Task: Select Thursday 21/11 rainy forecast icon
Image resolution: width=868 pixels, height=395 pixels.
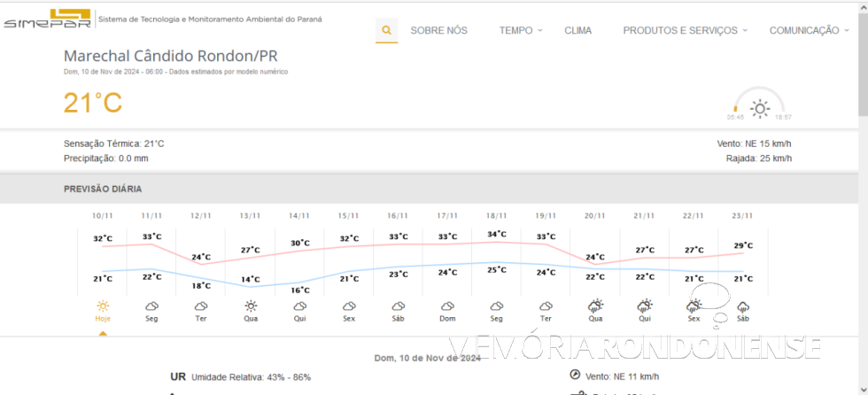Action: (x=645, y=306)
